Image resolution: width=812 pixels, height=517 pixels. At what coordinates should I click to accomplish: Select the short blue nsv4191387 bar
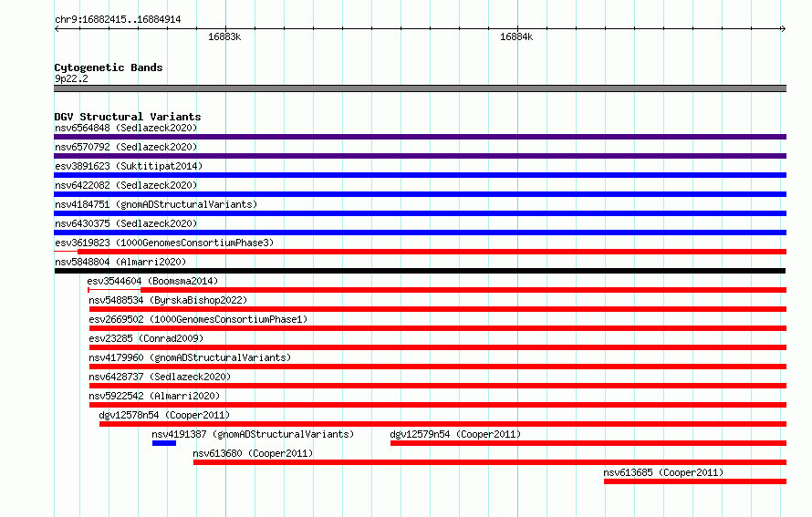[164, 443]
